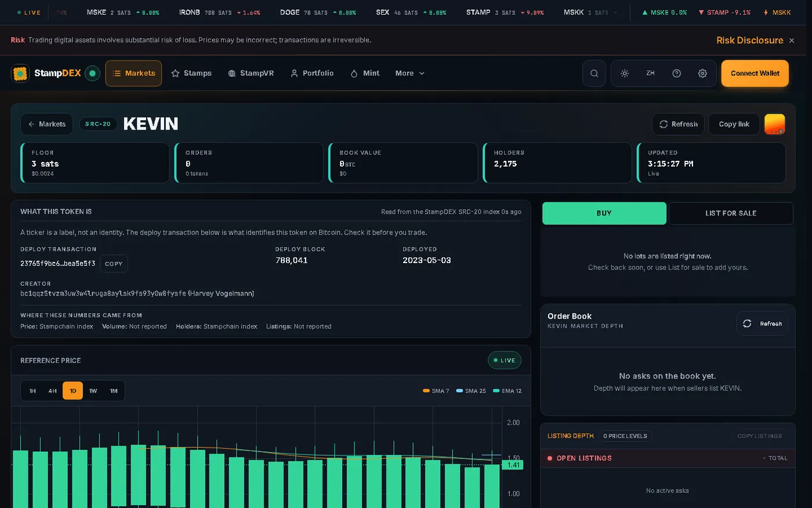Click DOGE ticker in top bar

318,12
